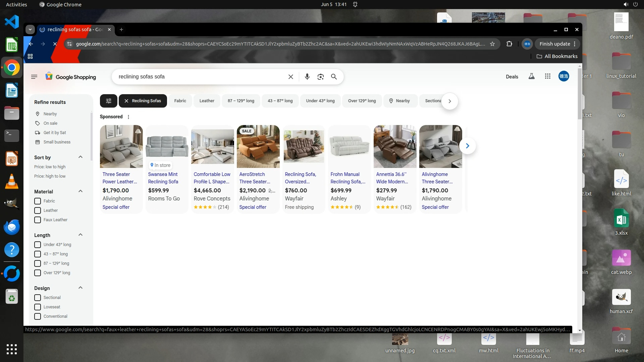
Task: Open the all filters sliders button
Action: coord(108,101)
